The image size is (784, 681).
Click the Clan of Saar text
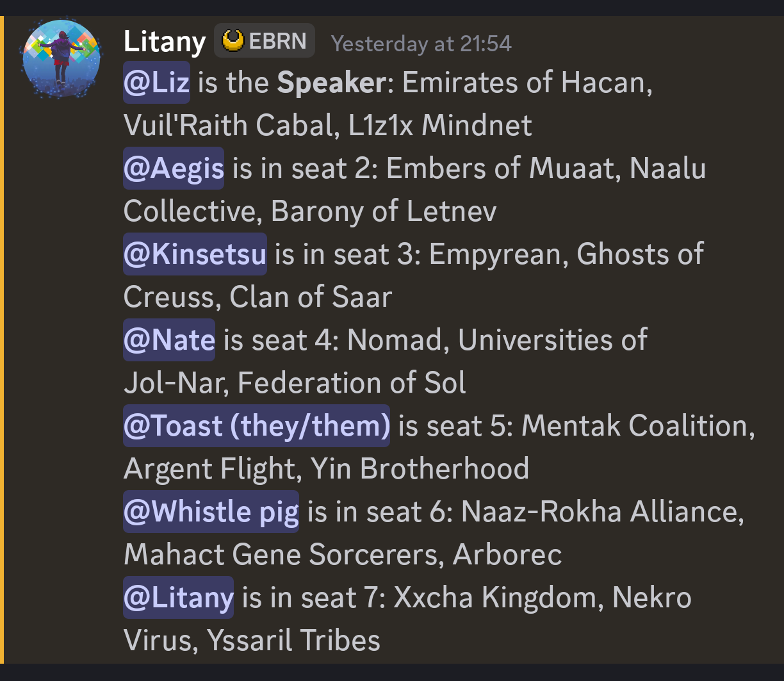click(x=311, y=297)
